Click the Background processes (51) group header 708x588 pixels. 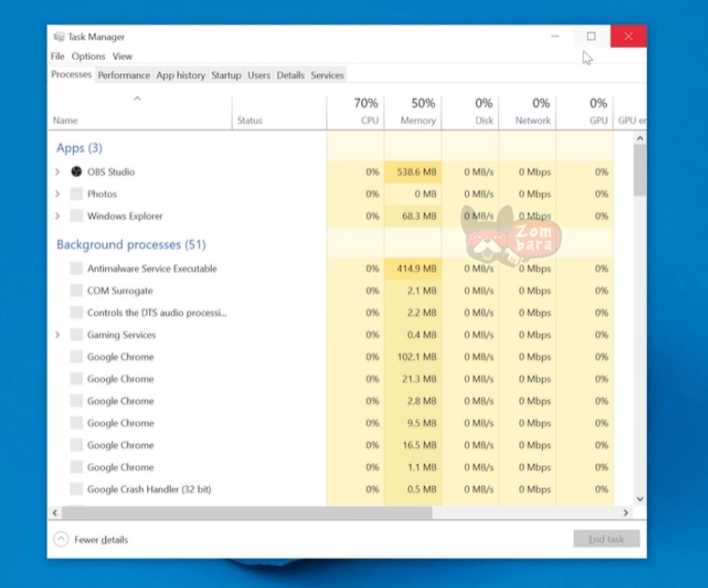131,245
